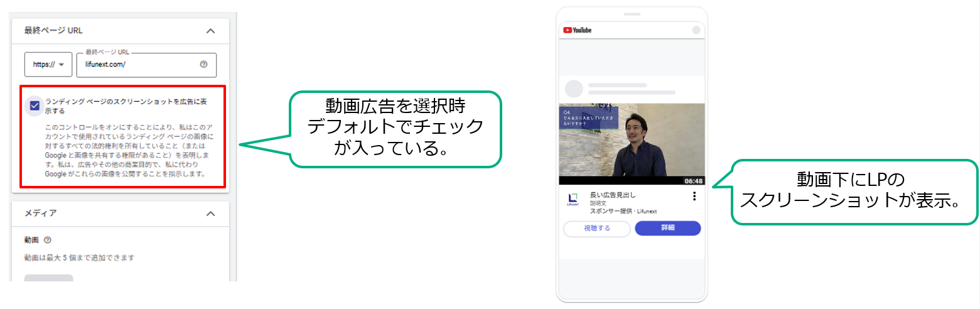
Task: Click the 視聴する button
Action: (597, 229)
